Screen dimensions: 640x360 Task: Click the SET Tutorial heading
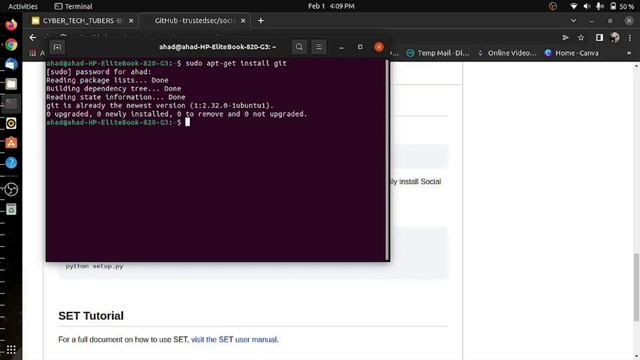(x=91, y=316)
